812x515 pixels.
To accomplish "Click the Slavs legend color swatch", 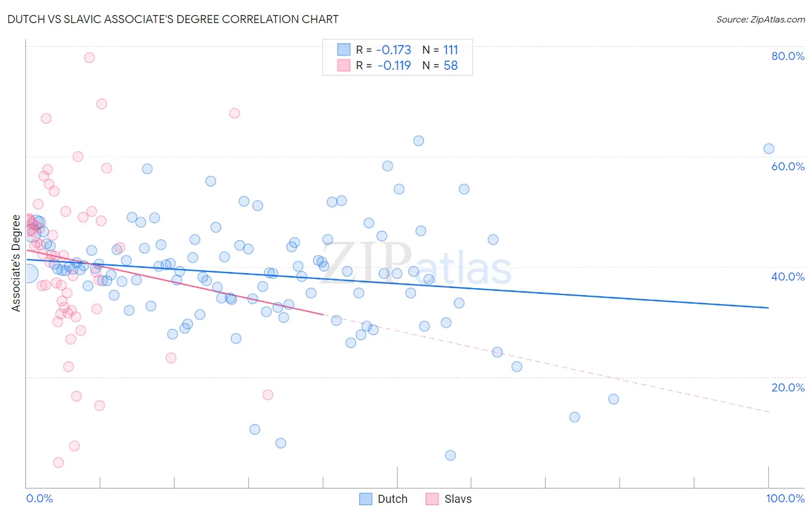I will click(432, 499).
